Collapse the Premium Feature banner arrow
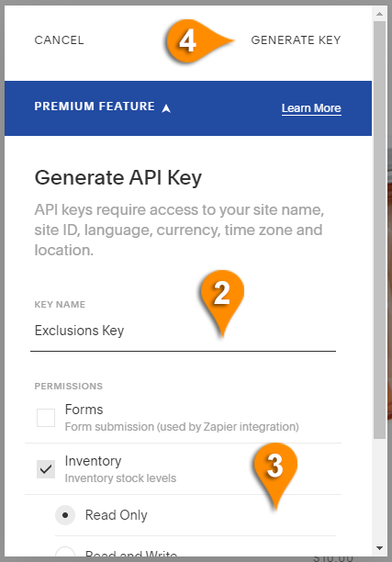This screenshot has width=392, height=562. (x=166, y=107)
